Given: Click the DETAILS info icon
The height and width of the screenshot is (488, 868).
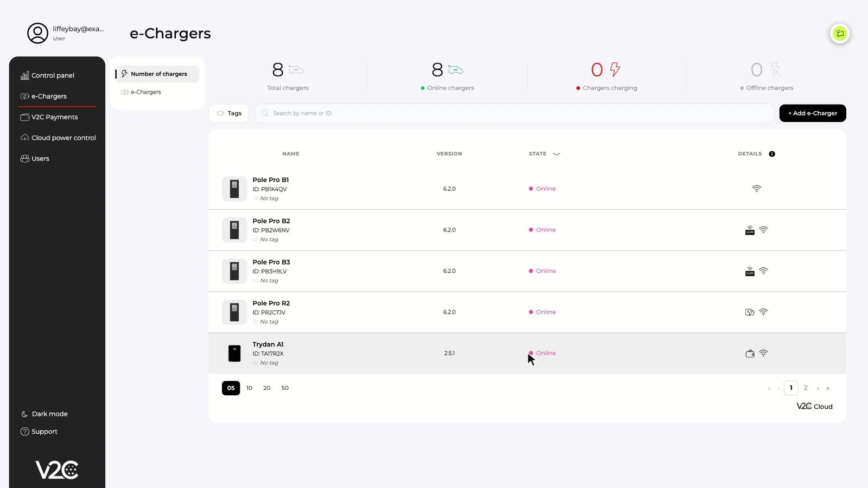Looking at the screenshot, I should pos(772,154).
